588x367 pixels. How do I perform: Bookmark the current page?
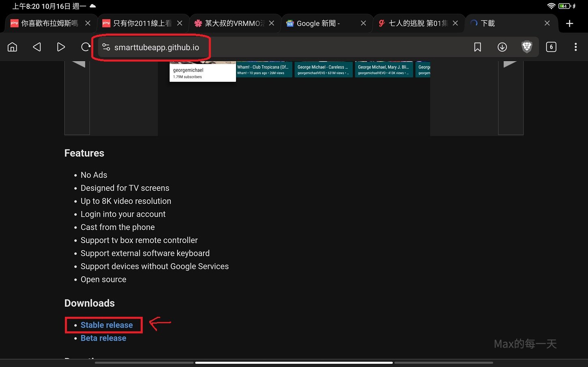pos(477,47)
